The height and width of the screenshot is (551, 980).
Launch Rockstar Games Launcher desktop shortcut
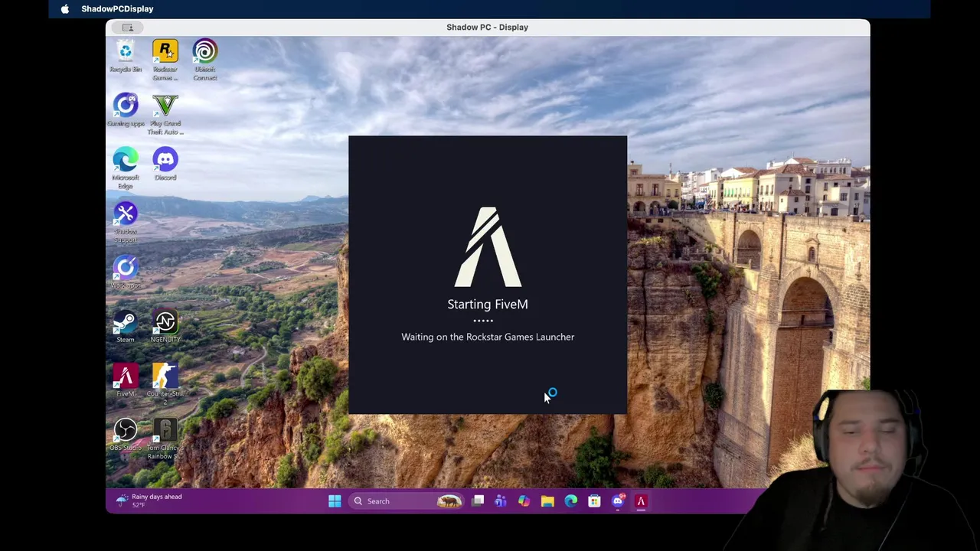pyautogui.click(x=165, y=60)
